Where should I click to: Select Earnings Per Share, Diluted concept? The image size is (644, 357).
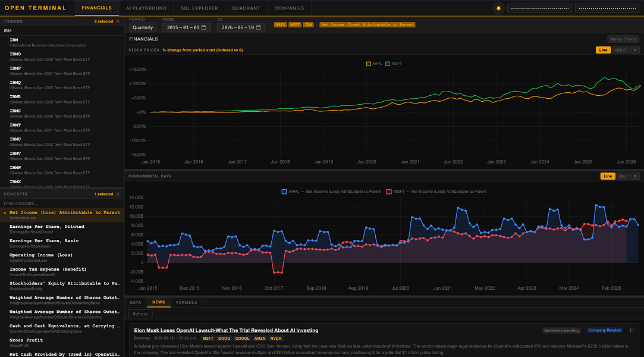coord(62,229)
